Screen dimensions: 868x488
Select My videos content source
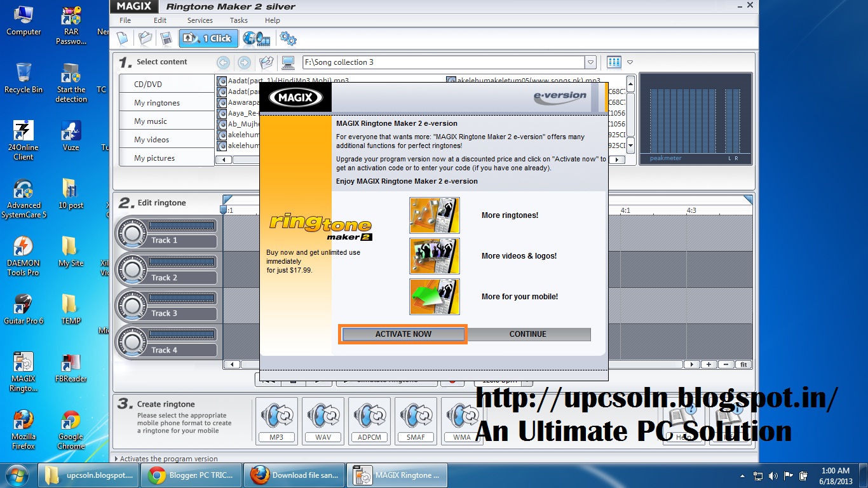coord(166,139)
